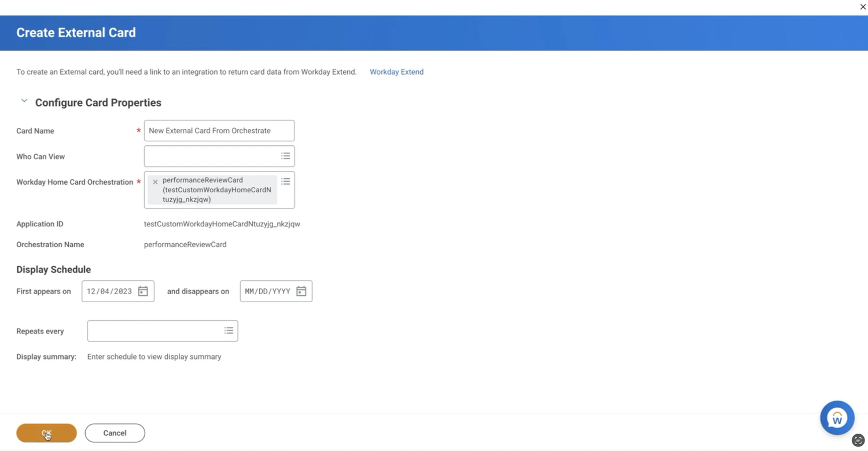Click the empty Who Can View field

pos(211,156)
